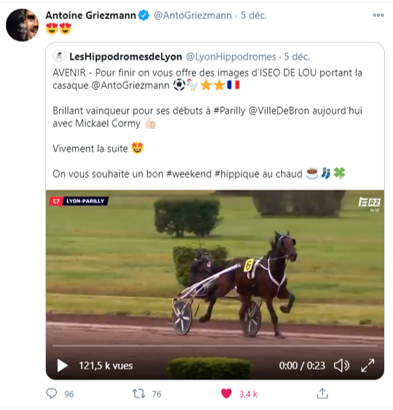Open @AntoGriezmann mention in quoted tweet
The height and width of the screenshot is (410, 393).
tap(130, 85)
